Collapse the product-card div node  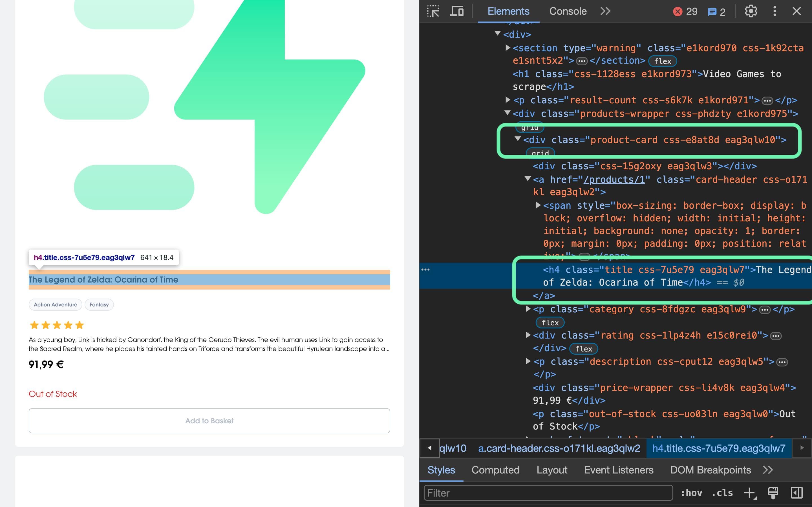tap(518, 140)
